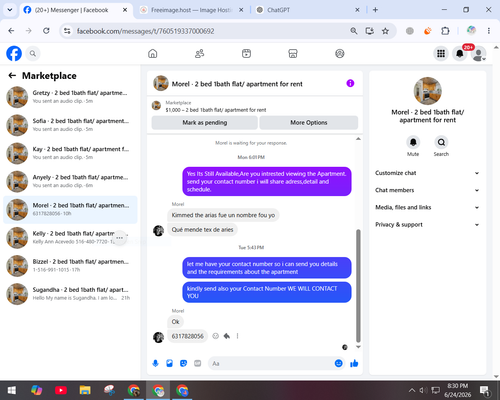Open the Kay conversation in the list
This screenshot has height=400, width=500.
coord(70,153)
